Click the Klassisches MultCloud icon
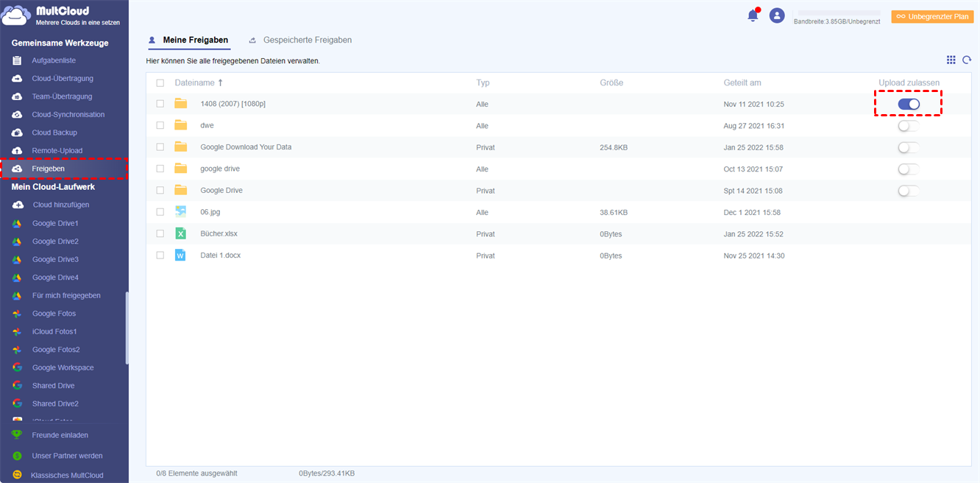Screen dimensions: 980x483 [x=17, y=476]
